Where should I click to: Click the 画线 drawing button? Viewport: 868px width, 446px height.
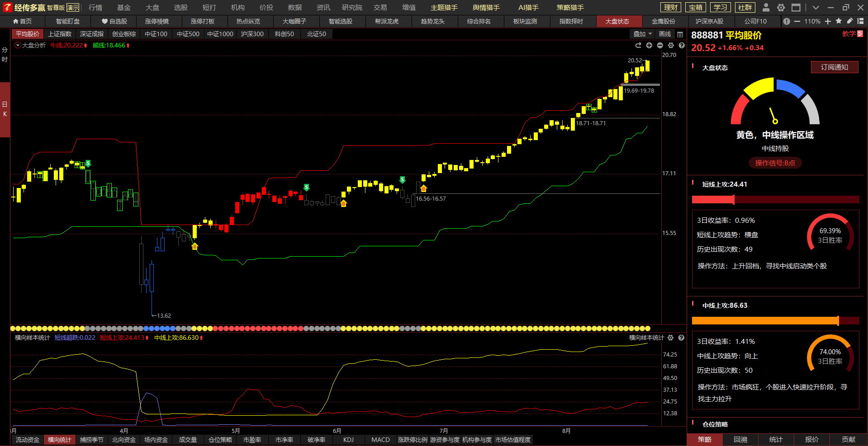(665, 34)
